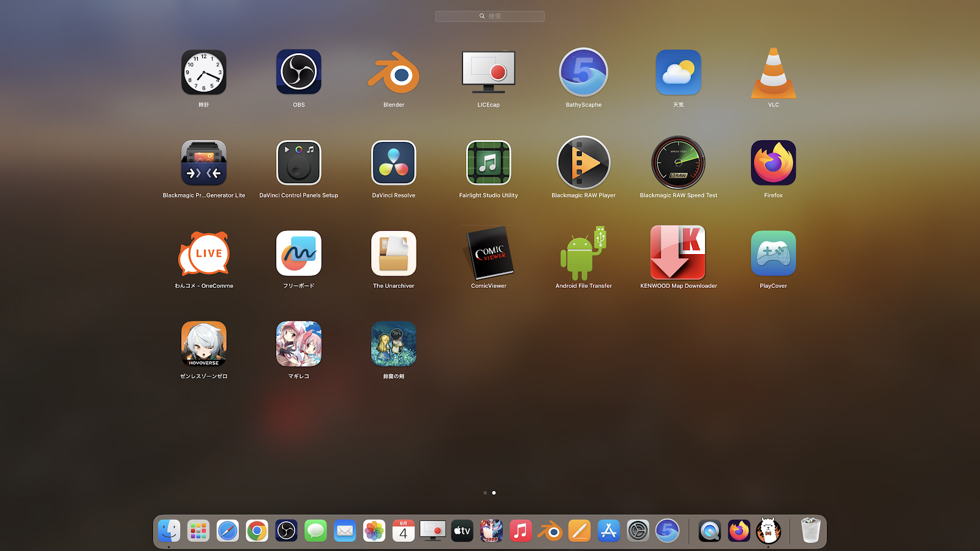The height and width of the screenshot is (551, 980).
Task: Open Photos from the Dock
Action: [x=374, y=531]
